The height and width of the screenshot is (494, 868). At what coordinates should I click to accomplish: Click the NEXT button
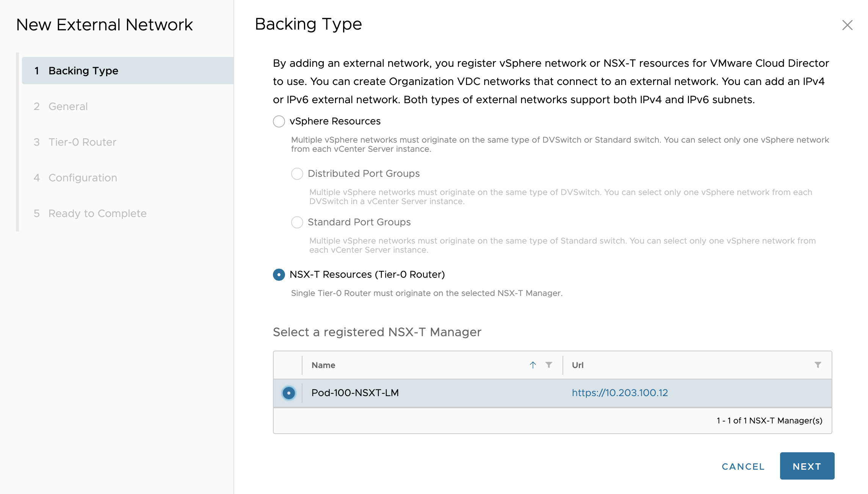[807, 466]
